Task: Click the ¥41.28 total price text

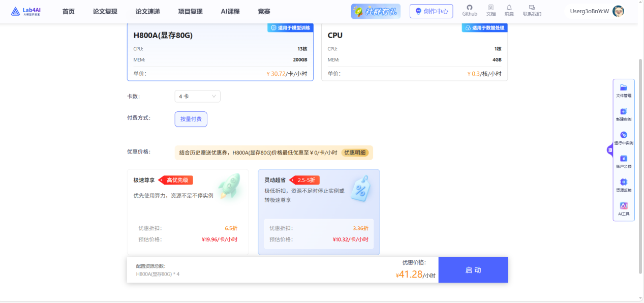Action: tap(409, 275)
